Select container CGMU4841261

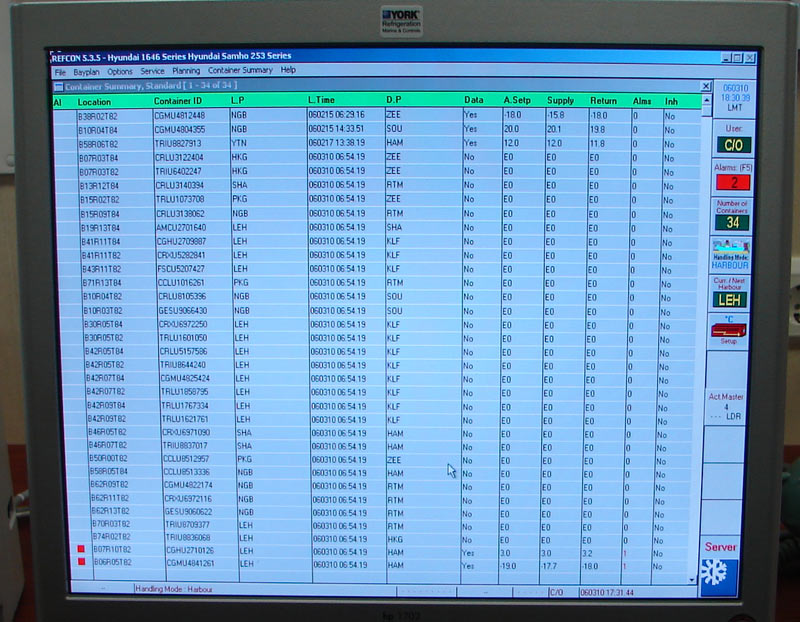190,564
